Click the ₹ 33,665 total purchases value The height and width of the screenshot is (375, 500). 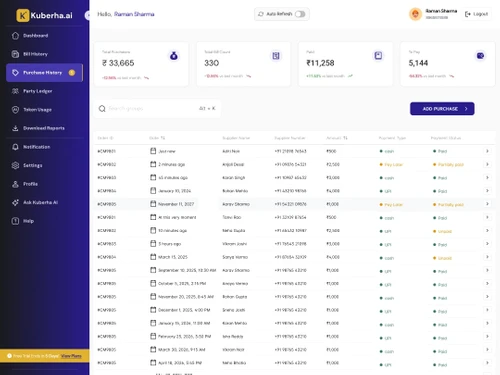(x=118, y=63)
